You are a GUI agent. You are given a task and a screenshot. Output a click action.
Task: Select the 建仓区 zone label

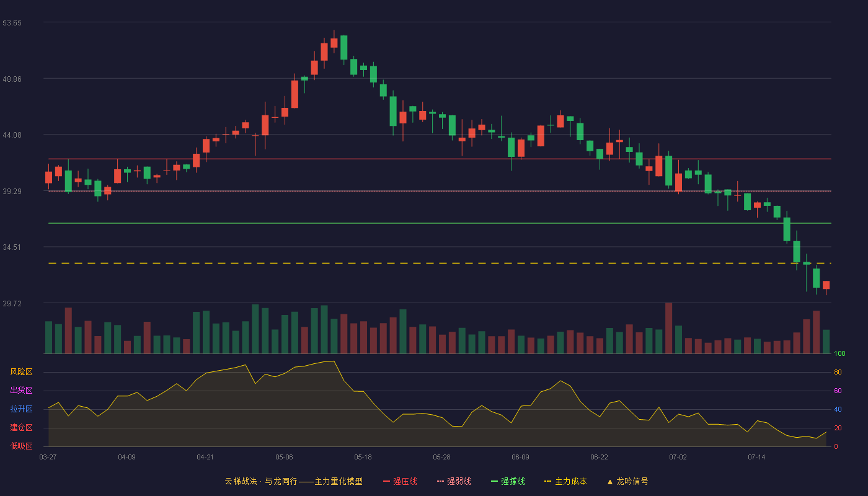click(21, 428)
